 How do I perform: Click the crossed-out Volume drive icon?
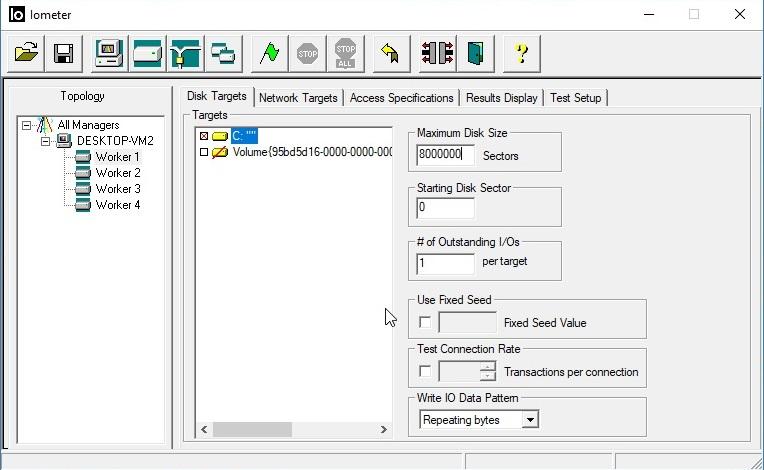[x=220, y=152]
